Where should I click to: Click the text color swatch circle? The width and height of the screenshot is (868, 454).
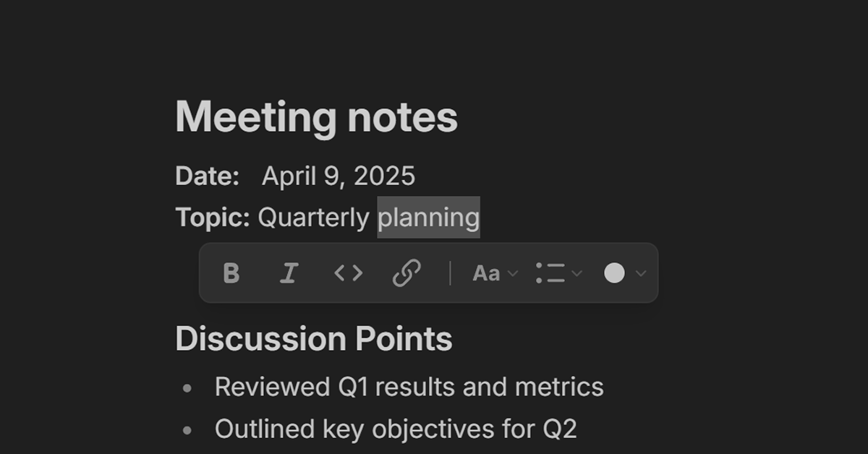point(616,273)
